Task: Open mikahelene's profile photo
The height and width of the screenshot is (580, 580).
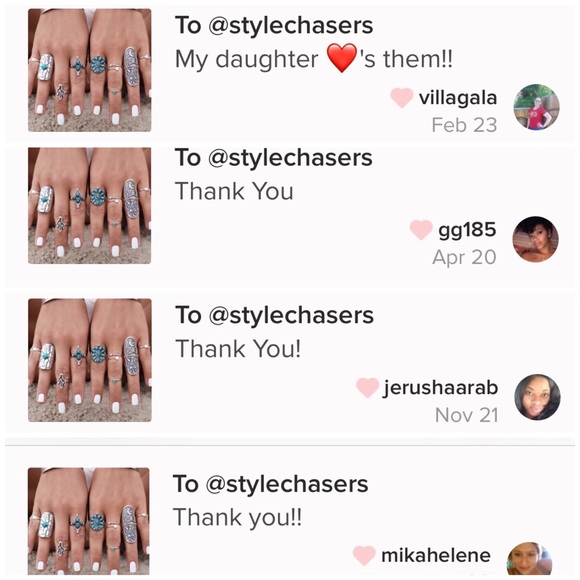Action: tap(529, 559)
